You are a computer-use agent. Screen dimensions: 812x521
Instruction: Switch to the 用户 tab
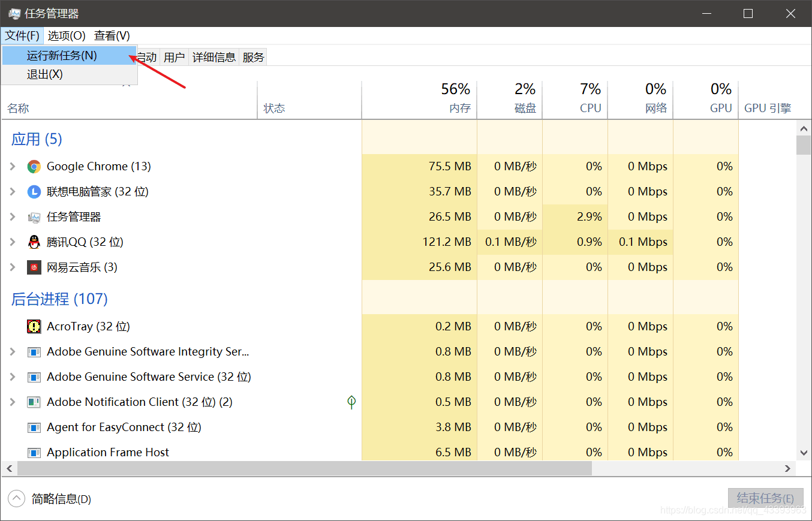[174, 57]
